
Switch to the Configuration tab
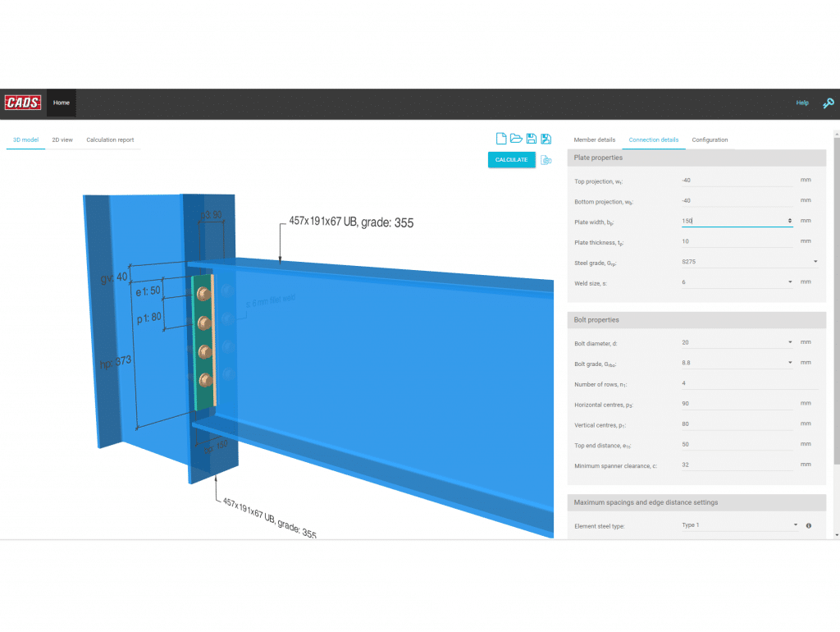pos(710,140)
